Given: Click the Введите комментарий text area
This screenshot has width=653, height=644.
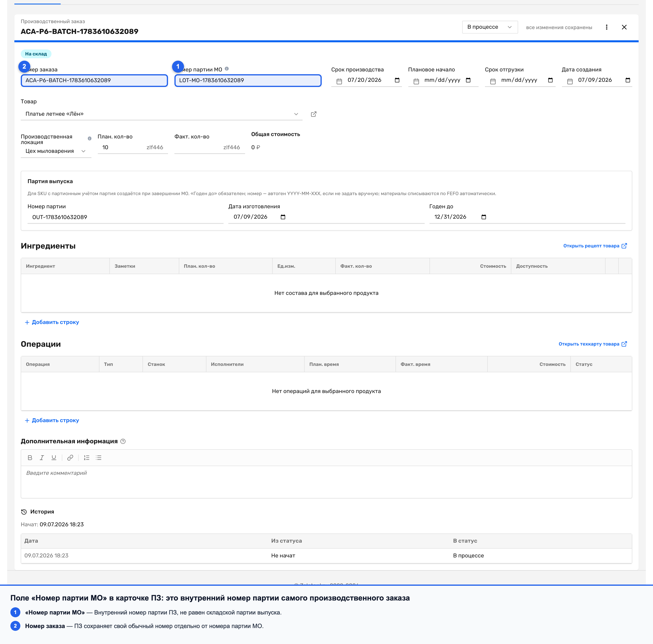Looking at the screenshot, I should [x=326, y=481].
